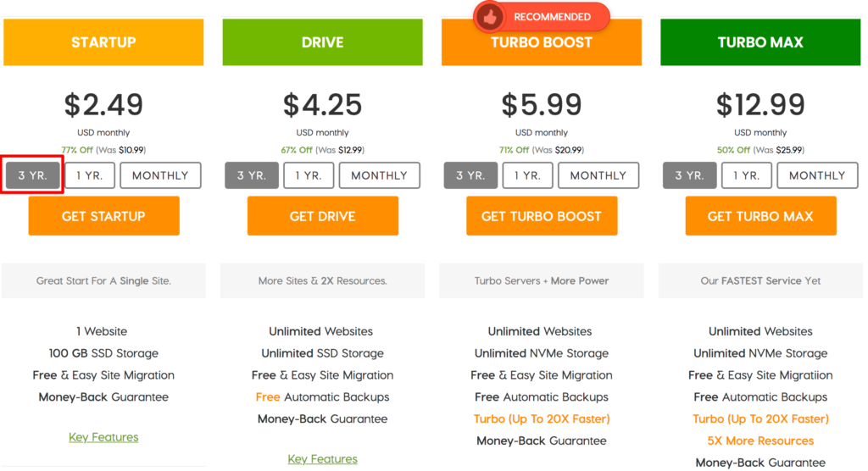Image resolution: width=868 pixels, height=471 pixels.
Task: Select Monthly term for Turbo Max plan
Action: click(x=818, y=175)
